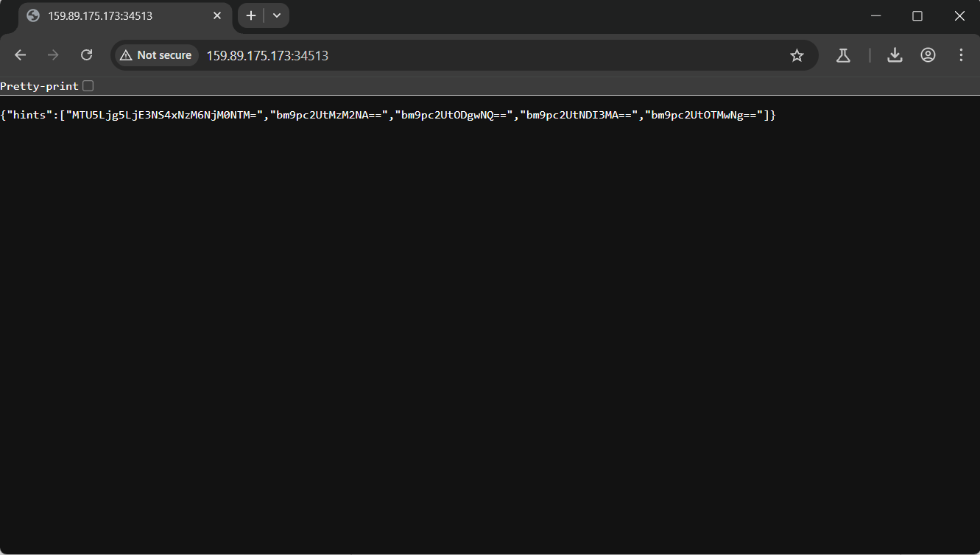Viewport: 980px width, 555px height.
Task: Minimize the browser window
Action: 875,15
